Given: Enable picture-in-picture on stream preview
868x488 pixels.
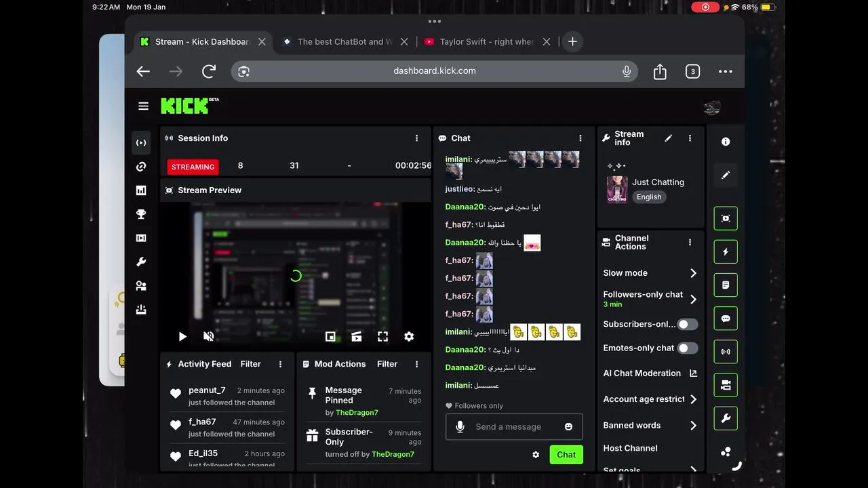Looking at the screenshot, I should coord(330,336).
